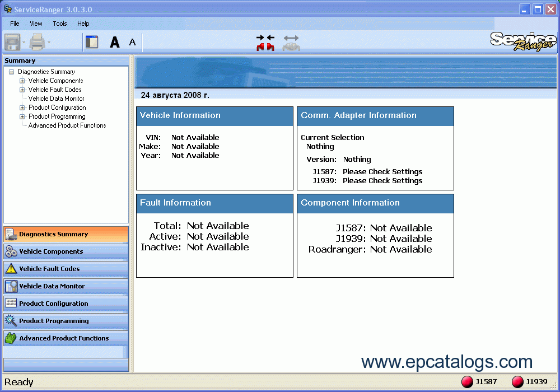Select Vehicle Data Monitor in the tree

(57, 99)
